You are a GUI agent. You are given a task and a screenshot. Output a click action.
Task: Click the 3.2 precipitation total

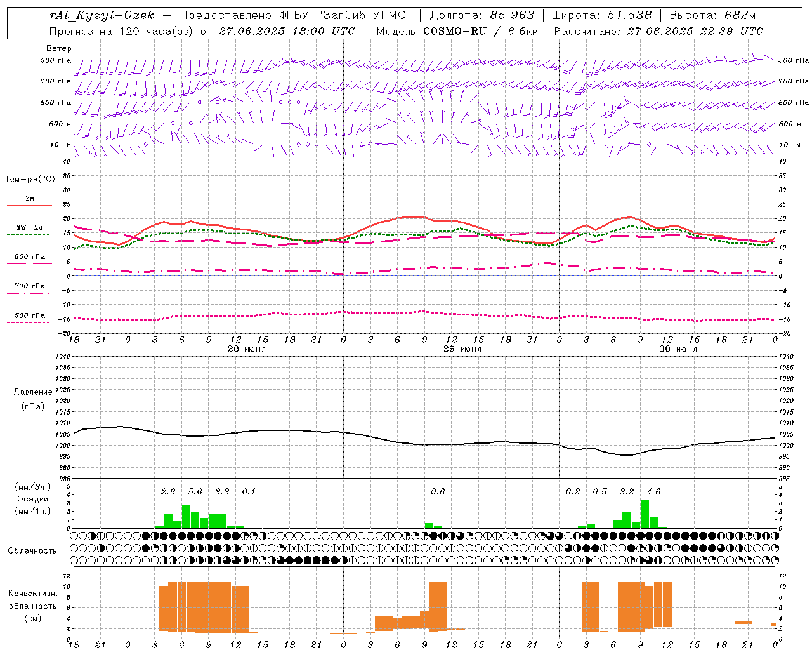(627, 492)
